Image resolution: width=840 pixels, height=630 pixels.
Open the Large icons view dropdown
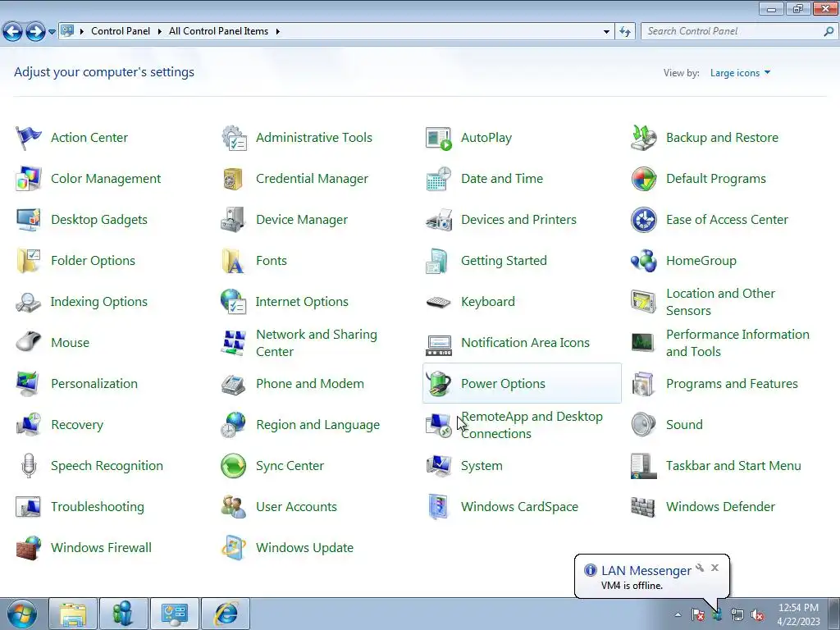(741, 73)
